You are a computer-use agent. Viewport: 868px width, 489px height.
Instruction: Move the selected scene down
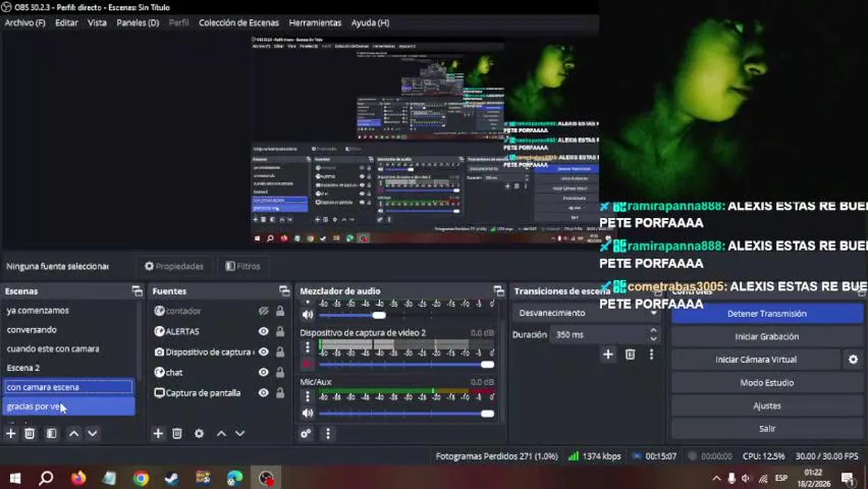click(93, 433)
